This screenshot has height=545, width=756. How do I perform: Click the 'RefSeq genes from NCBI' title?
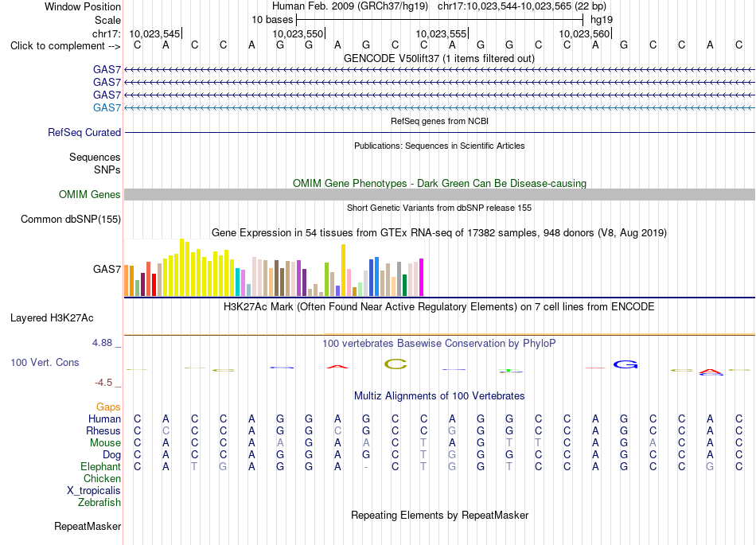[439, 121]
